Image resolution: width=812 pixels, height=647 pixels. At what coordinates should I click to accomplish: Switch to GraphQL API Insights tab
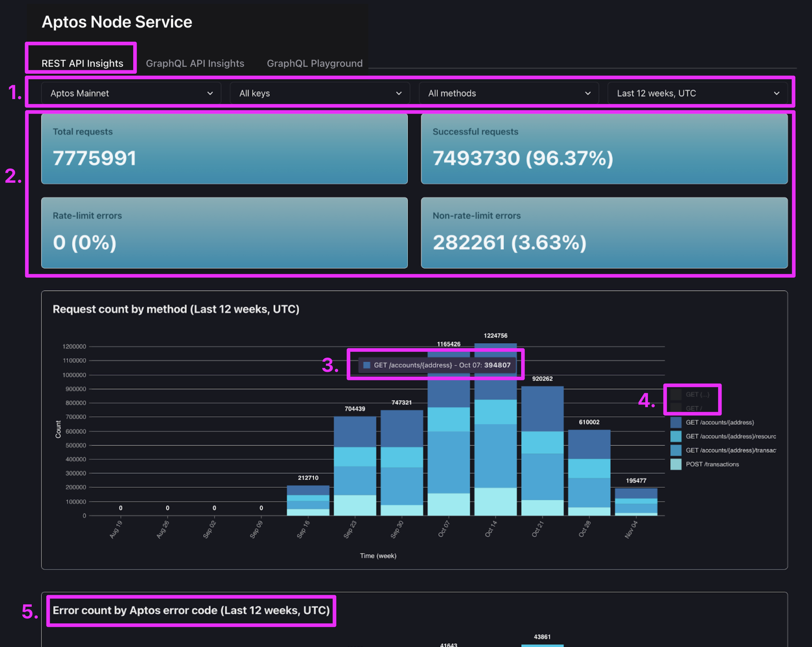pos(195,63)
